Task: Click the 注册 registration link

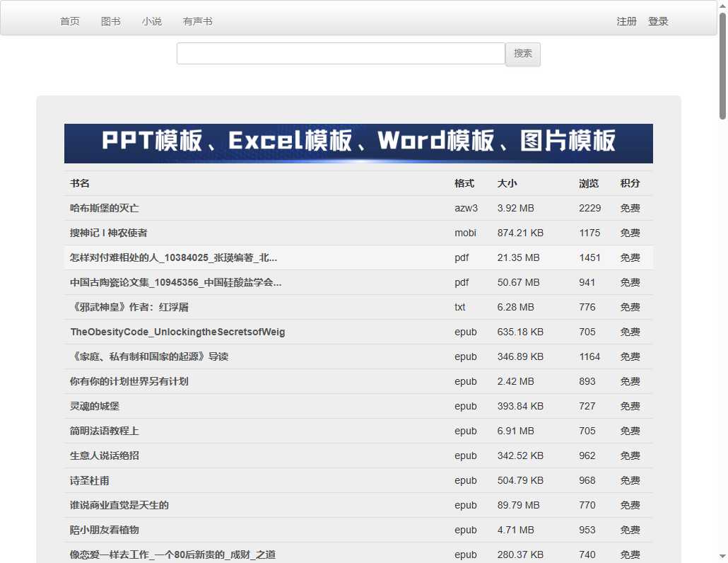Action: click(626, 21)
